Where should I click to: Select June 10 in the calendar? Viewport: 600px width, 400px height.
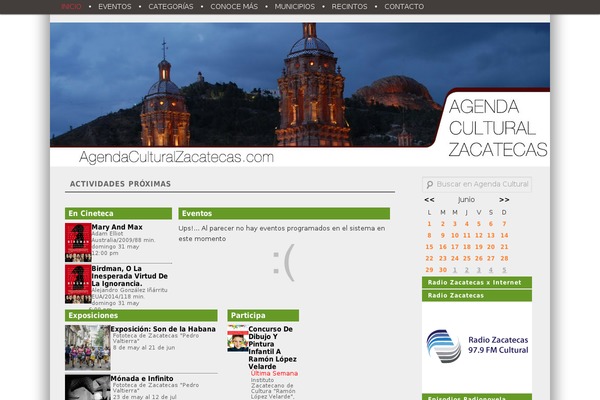[x=455, y=235]
